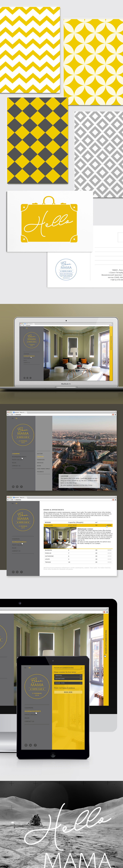
Task: Click the Chao Mama logo on the location page
Action: coord(23,434)
